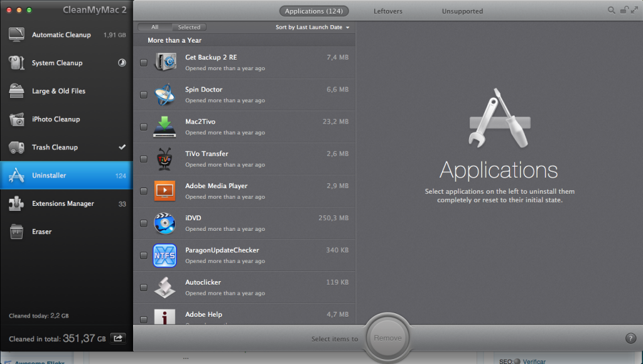This screenshot has width=643, height=364.
Task: Switch to Applications (124) tab
Action: point(314,11)
